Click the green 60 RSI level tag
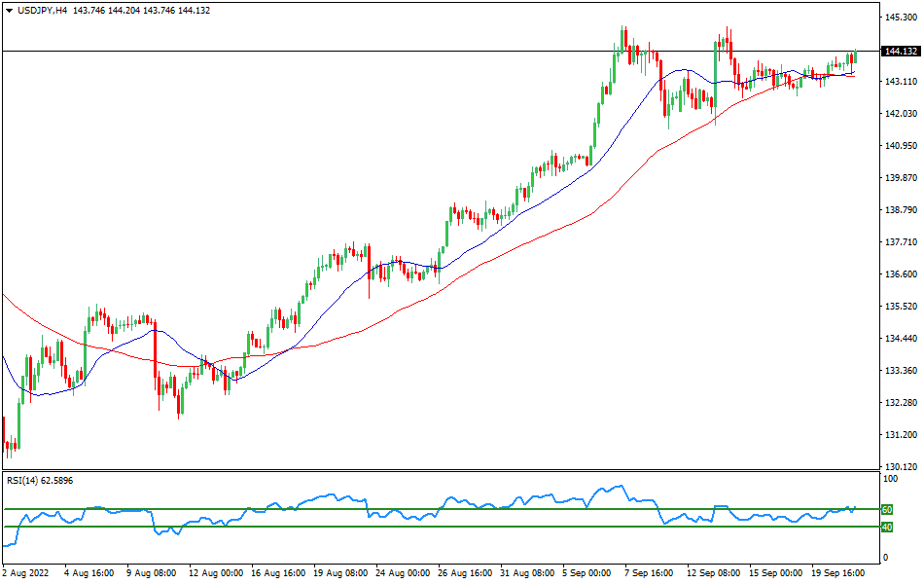This screenshot has height=584, width=924. (x=887, y=509)
